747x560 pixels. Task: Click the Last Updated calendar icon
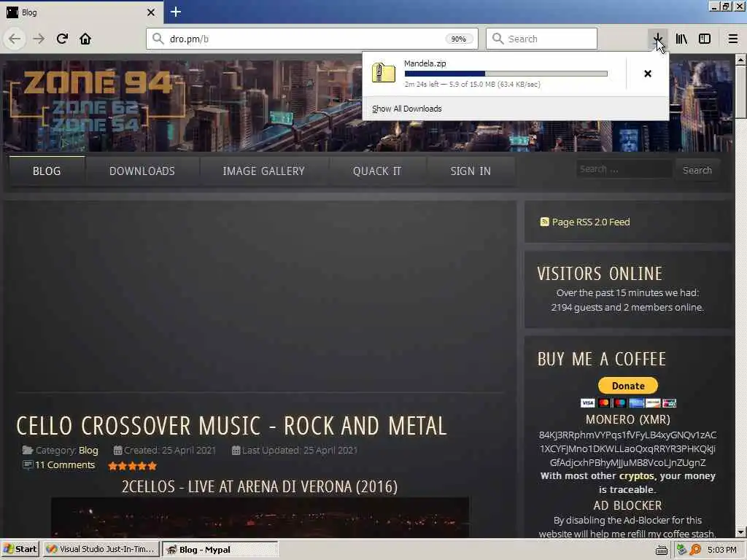[x=236, y=450]
